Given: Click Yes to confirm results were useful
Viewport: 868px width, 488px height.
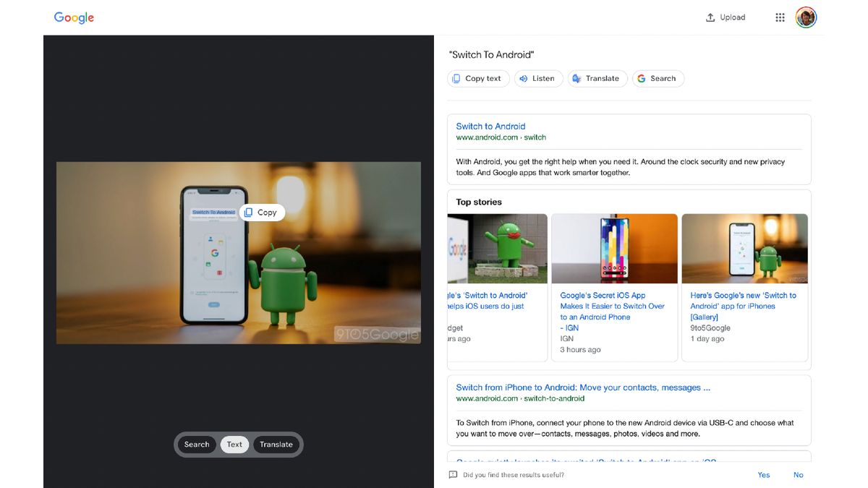Looking at the screenshot, I should tap(764, 475).
